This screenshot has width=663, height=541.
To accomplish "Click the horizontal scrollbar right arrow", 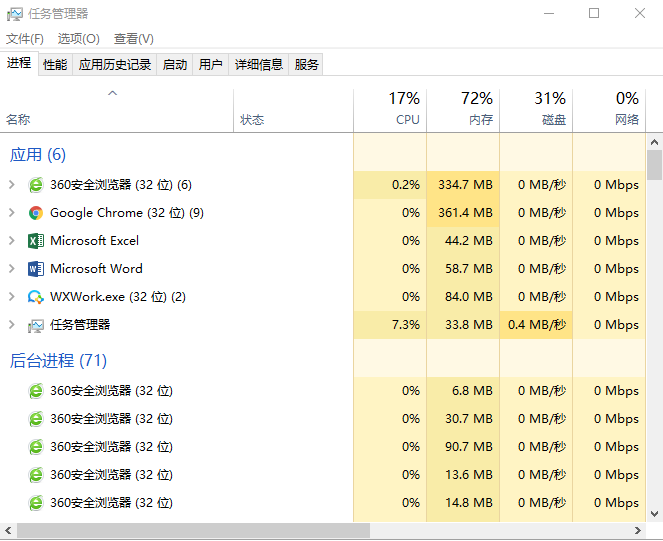I will (638, 530).
